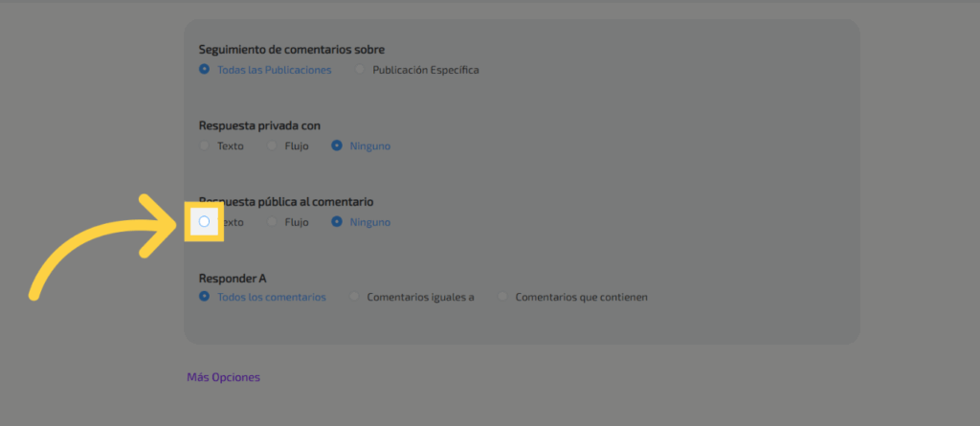
Task: Click the highlighted 'Texto' radio for public reply
Action: (x=204, y=221)
